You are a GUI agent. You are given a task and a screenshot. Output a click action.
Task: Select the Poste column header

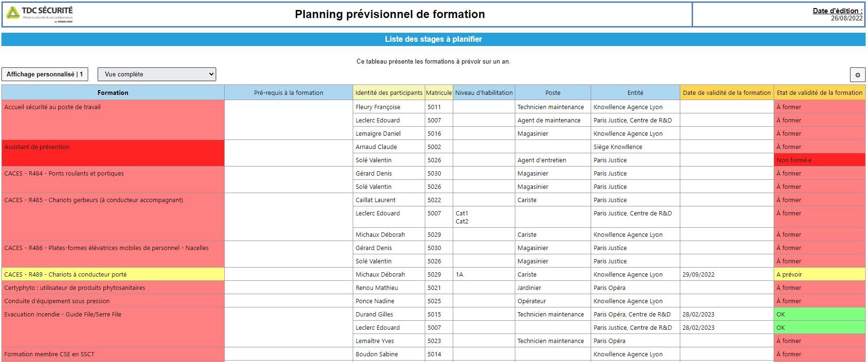tap(553, 93)
